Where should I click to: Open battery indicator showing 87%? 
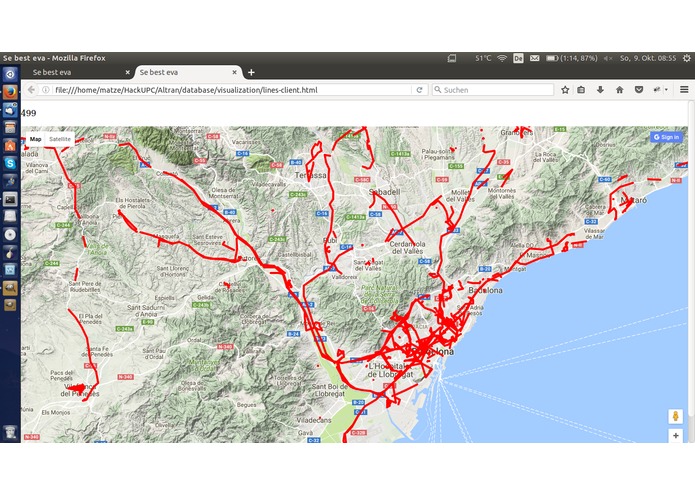(572, 58)
